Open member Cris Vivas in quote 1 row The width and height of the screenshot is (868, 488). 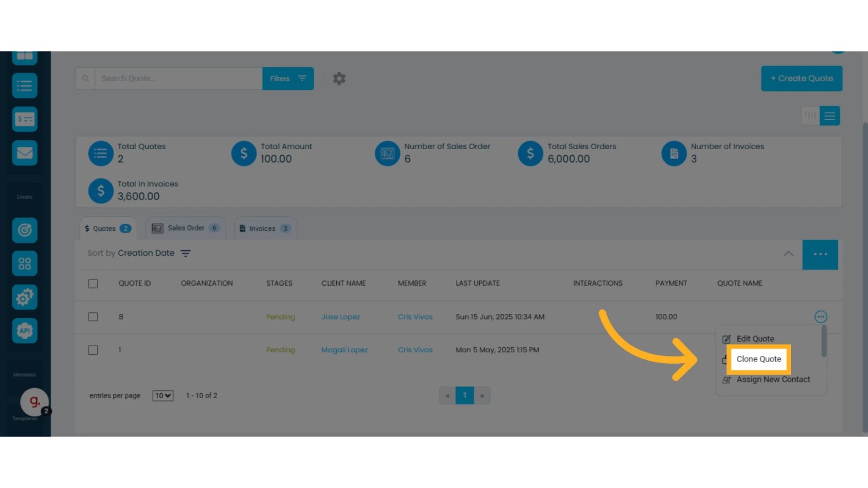click(415, 350)
